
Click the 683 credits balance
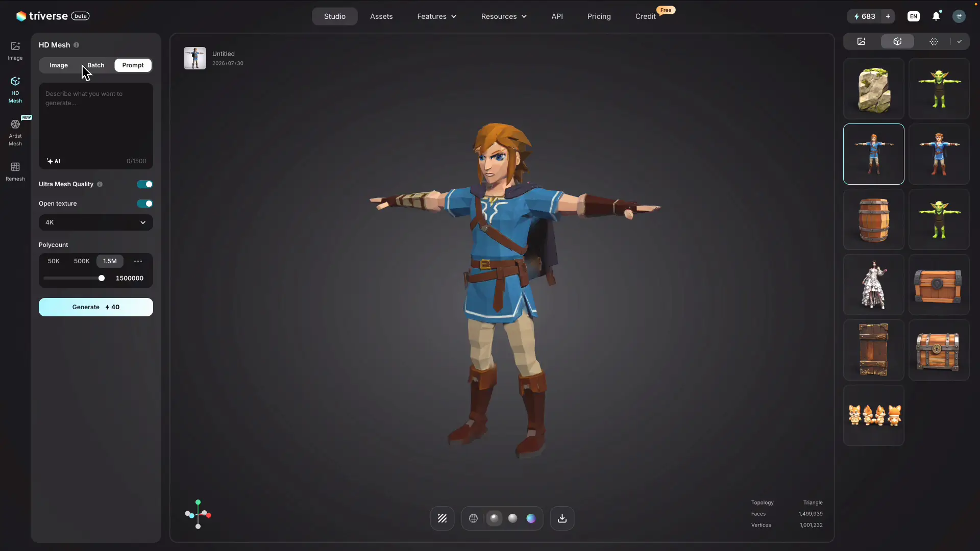(x=865, y=16)
